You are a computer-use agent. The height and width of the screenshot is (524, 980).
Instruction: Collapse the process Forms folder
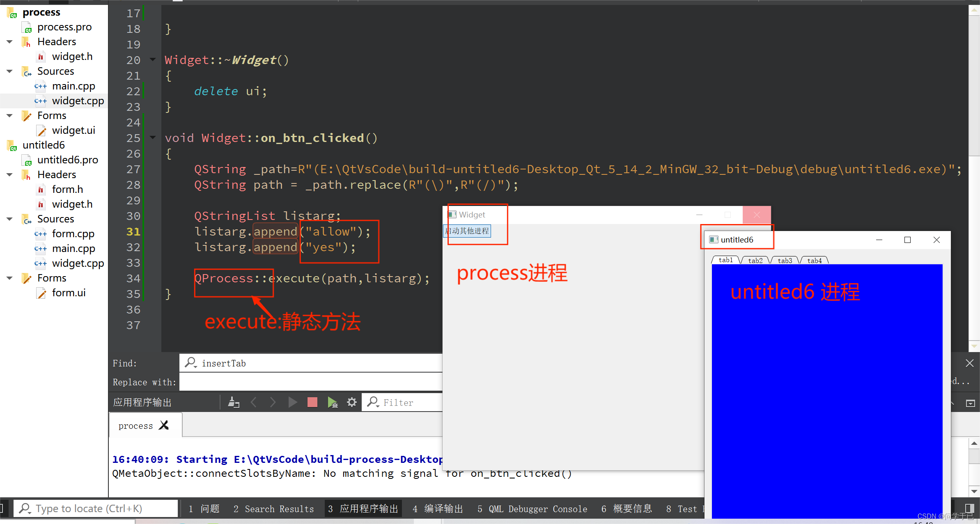tap(9, 115)
